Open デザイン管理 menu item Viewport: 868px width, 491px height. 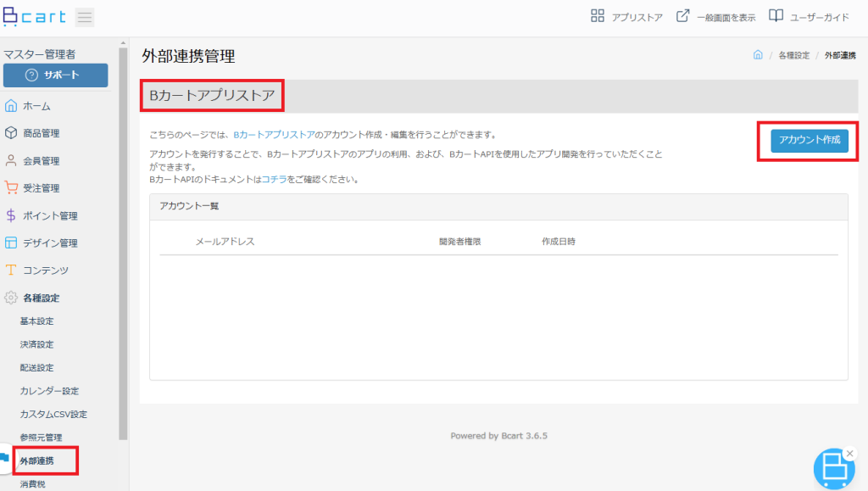(50, 243)
